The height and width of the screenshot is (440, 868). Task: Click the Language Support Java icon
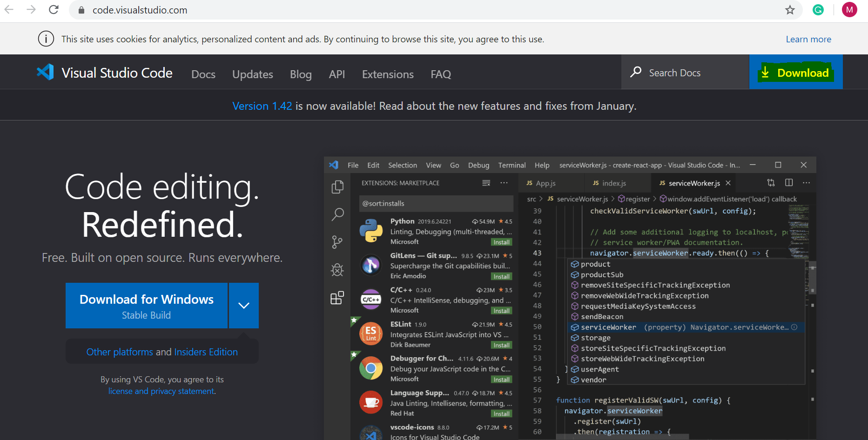click(x=371, y=402)
